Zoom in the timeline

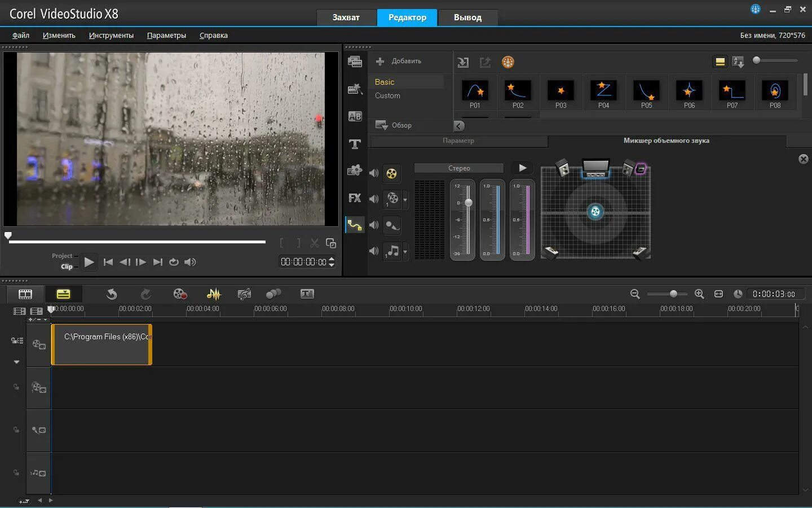[699, 294]
